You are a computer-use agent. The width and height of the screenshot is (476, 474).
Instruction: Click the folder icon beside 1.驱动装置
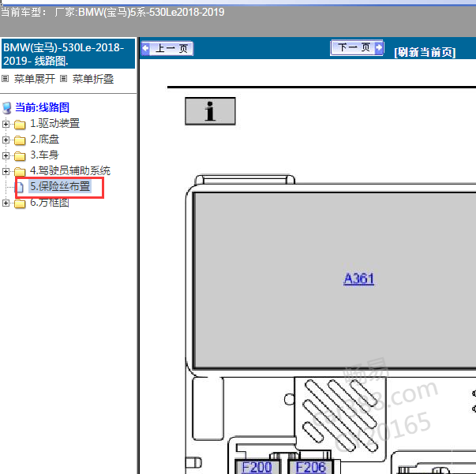click(20, 125)
